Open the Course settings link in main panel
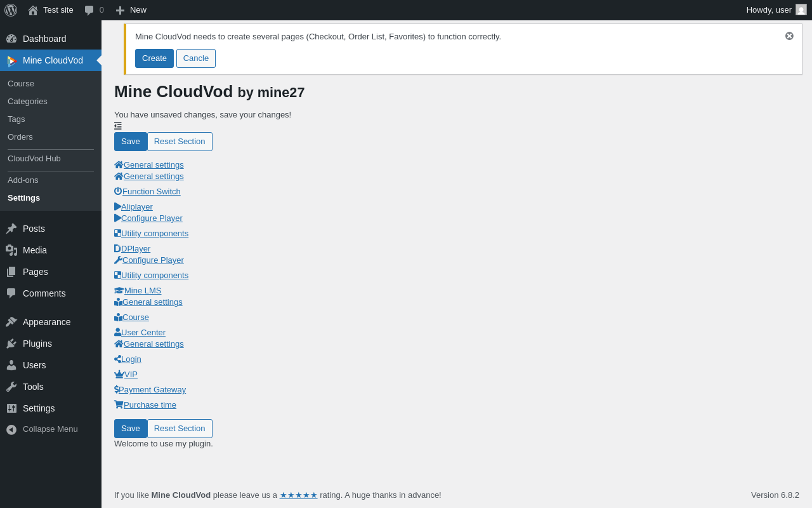This screenshot has height=508, width=812. coord(136,317)
